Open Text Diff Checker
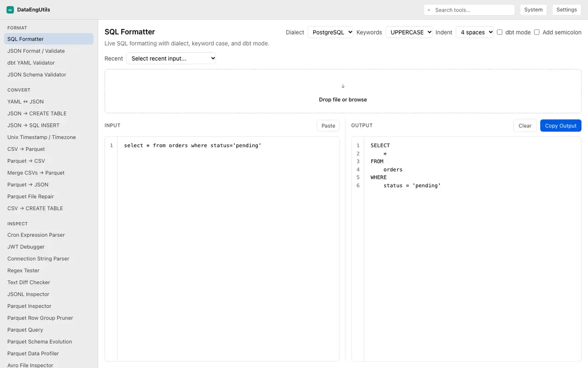 (x=49, y=282)
